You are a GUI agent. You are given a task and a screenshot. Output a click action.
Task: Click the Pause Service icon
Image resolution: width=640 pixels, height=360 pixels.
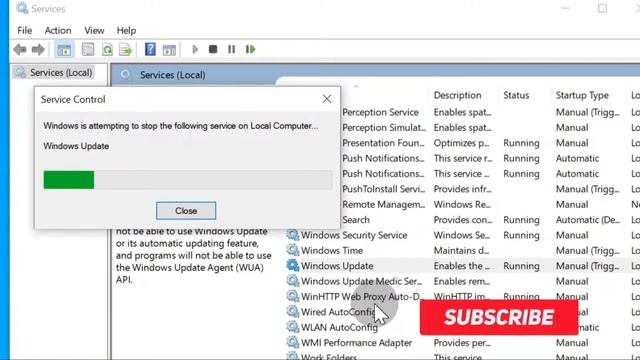coord(231,49)
